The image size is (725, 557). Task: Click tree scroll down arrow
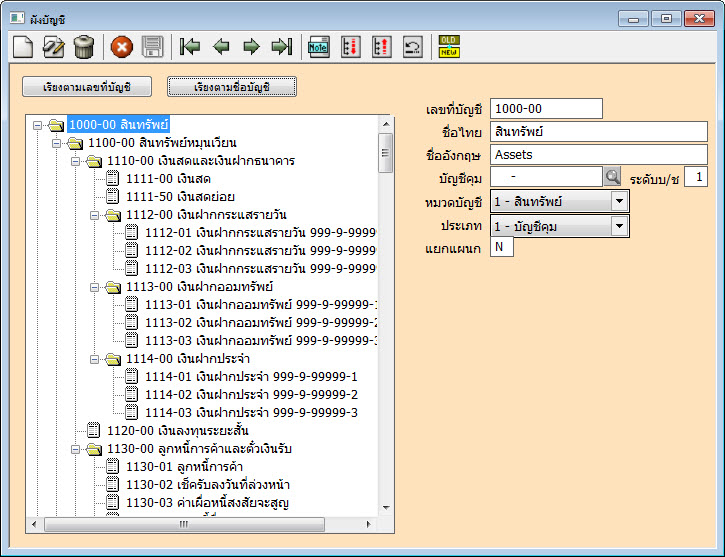click(x=386, y=508)
